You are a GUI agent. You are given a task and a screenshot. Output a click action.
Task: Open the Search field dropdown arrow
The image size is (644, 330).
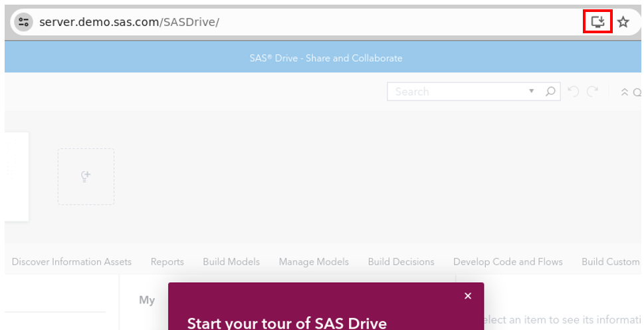531,91
